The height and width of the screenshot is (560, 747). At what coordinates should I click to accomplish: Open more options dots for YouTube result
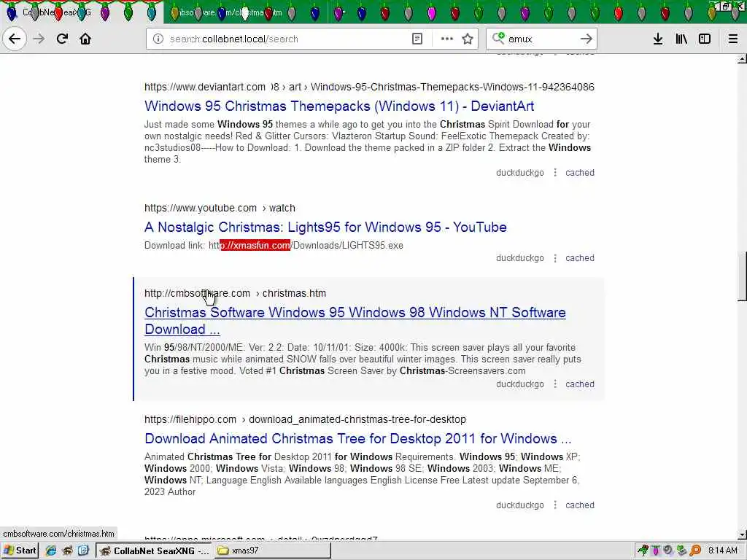point(555,257)
